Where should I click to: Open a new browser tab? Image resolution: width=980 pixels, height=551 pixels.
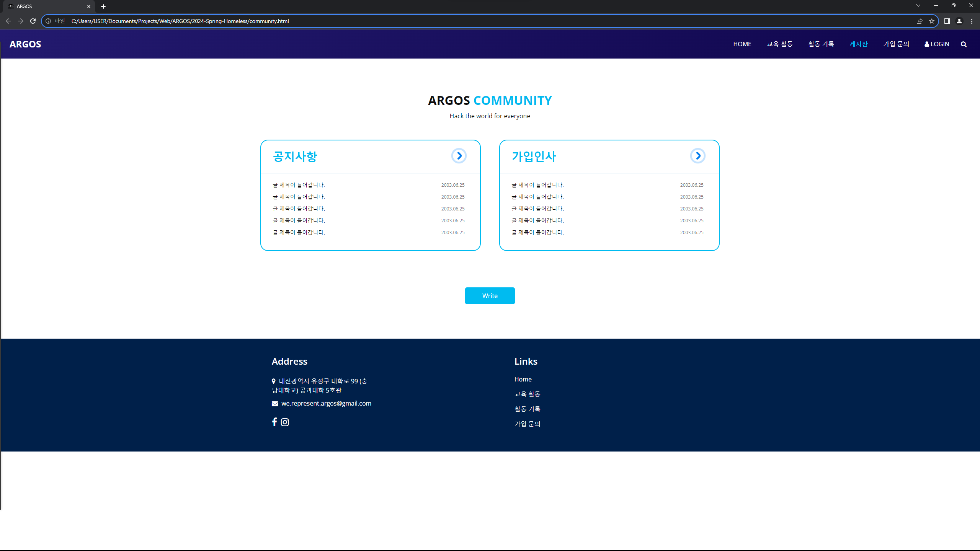(103, 7)
